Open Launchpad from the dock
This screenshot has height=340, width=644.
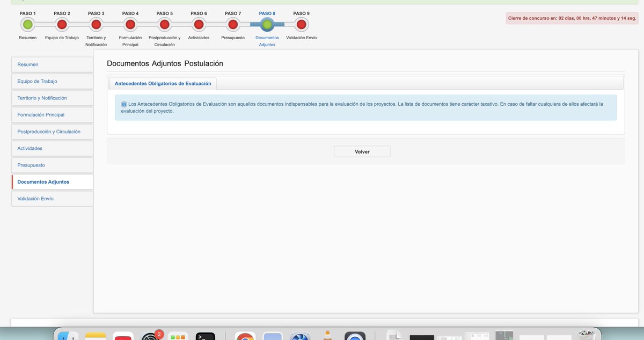coord(178,336)
